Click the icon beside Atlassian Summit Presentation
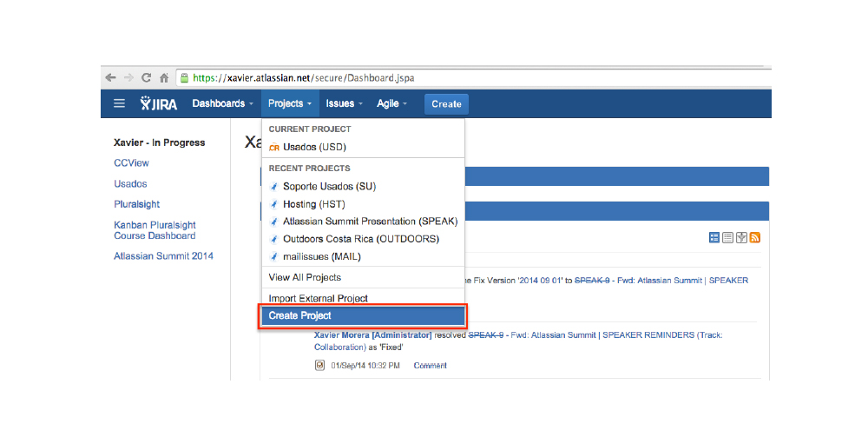Viewport: 868px width, 437px height. pos(274,222)
